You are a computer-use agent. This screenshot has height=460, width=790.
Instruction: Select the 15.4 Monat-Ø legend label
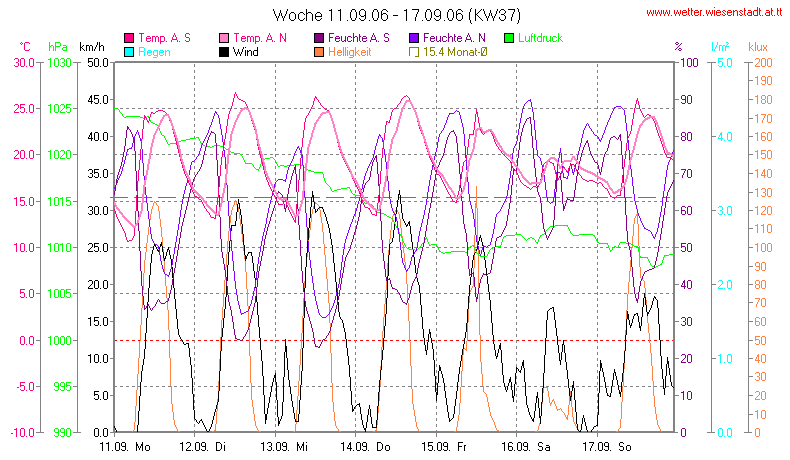point(455,52)
